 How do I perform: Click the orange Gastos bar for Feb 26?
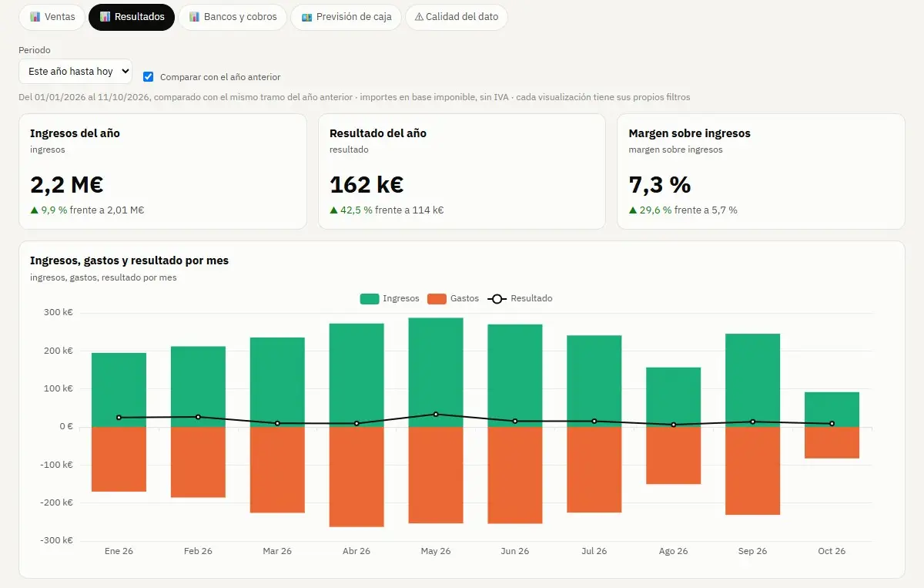coord(198,462)
